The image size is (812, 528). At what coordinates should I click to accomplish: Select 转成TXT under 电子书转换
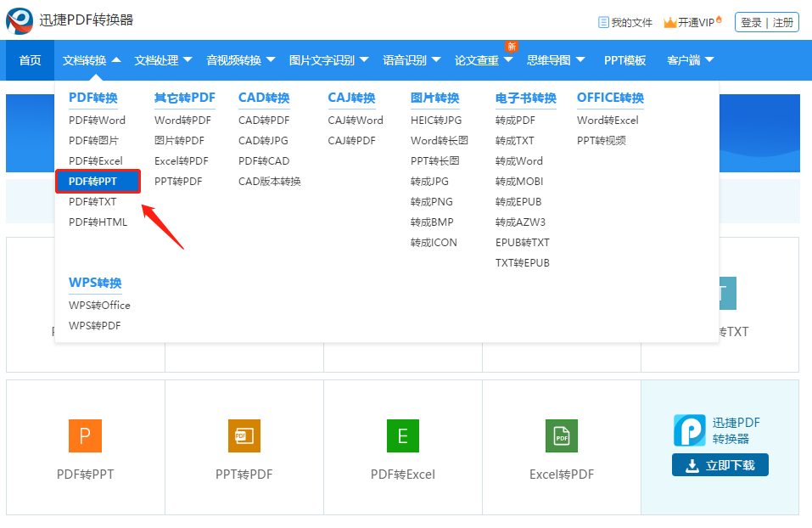click(x=515, y=140)
